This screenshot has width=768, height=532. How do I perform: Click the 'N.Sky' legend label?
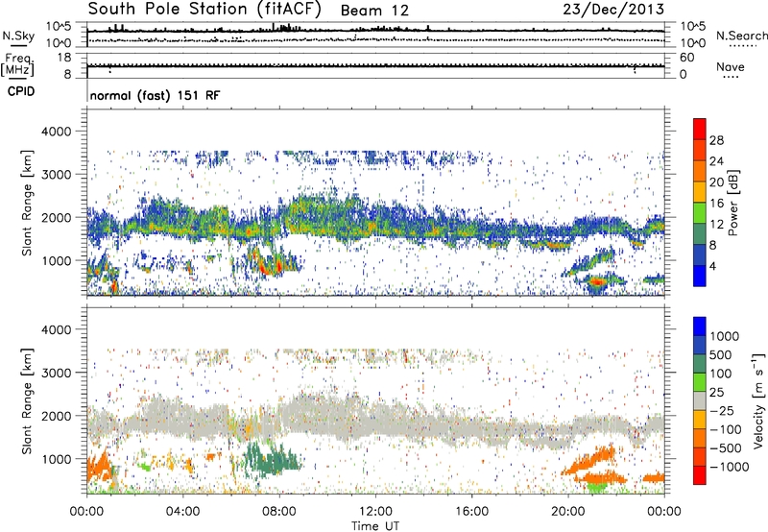18,36
